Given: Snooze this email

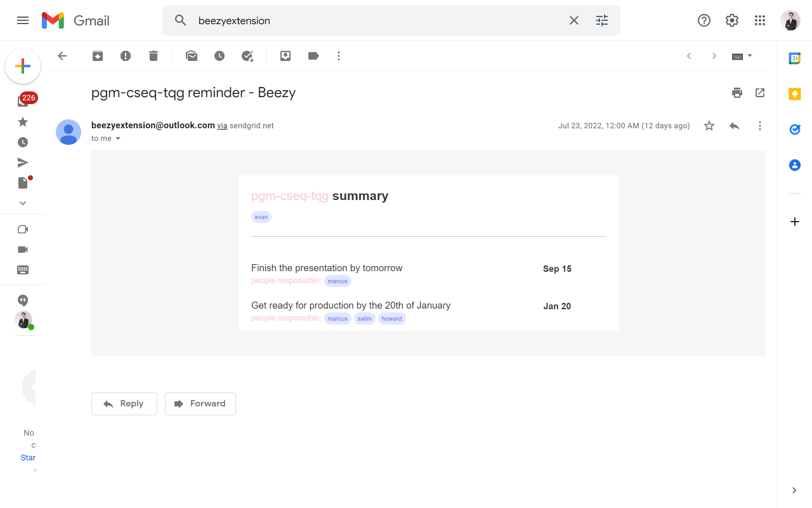Looking at the screenshot, I should point(219,56).
